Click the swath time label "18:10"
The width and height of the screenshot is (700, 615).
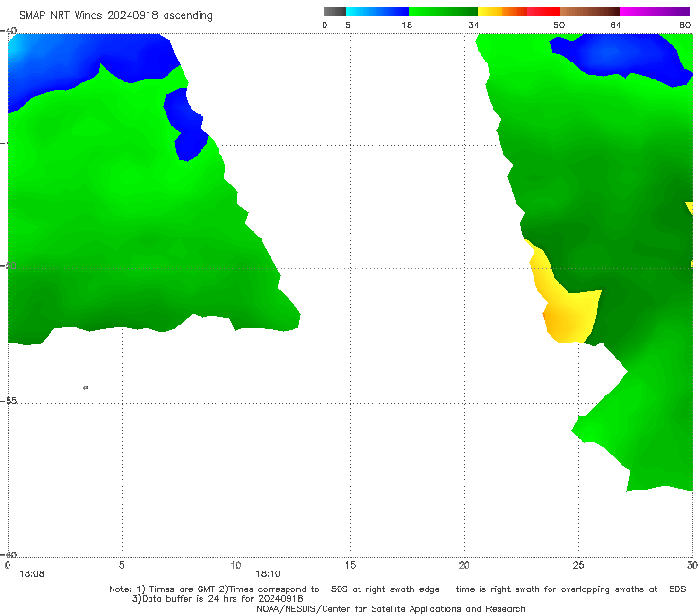(x=268, y=574)
